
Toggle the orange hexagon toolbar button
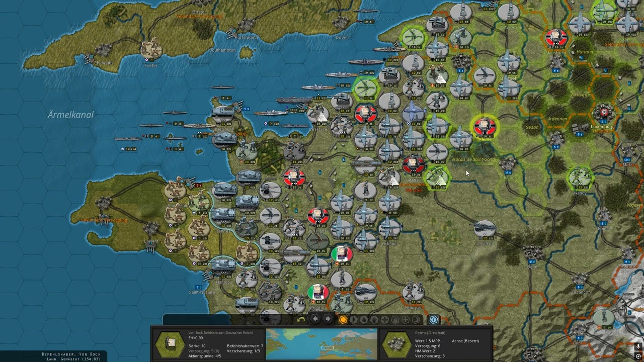(343, 319)
